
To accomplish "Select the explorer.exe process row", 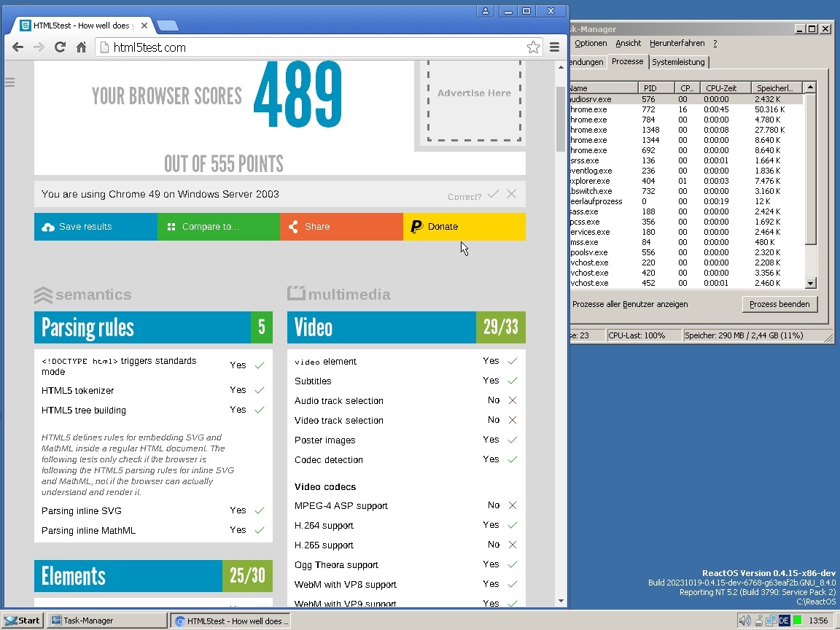I will 686,181.
